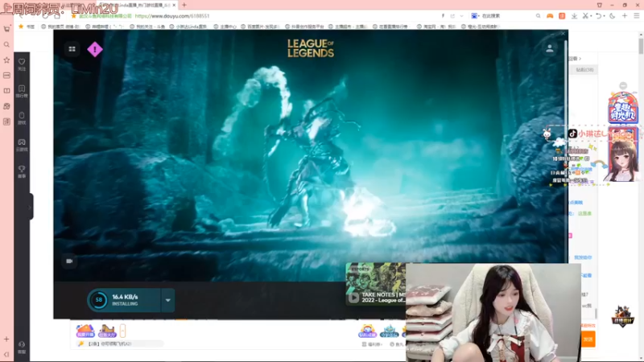644x362 pixels.
Task: Click the star favorites icon in browser sidebar
Action: [x=6, y=60]
